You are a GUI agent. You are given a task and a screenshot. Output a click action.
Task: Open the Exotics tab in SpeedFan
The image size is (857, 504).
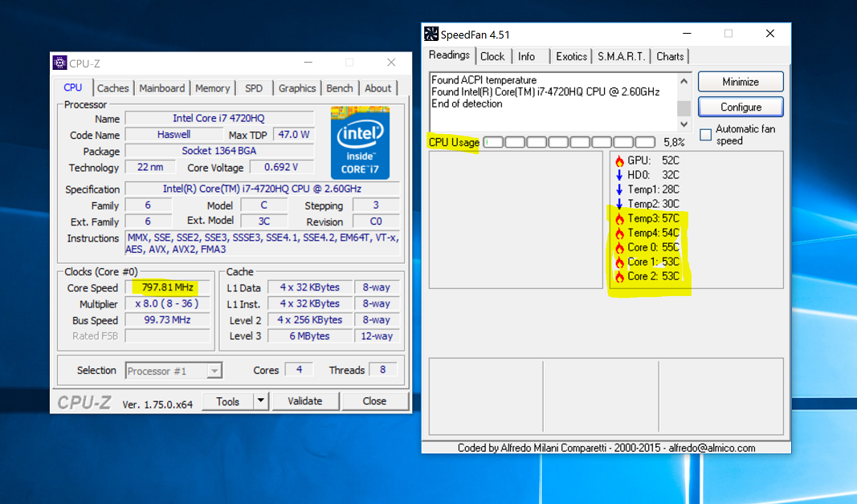(571, 56)
